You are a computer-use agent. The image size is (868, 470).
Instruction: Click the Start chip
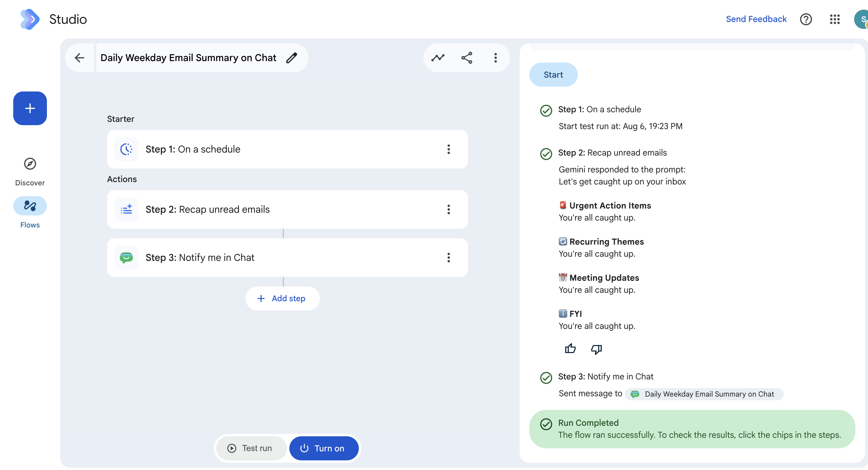(553, 75)
